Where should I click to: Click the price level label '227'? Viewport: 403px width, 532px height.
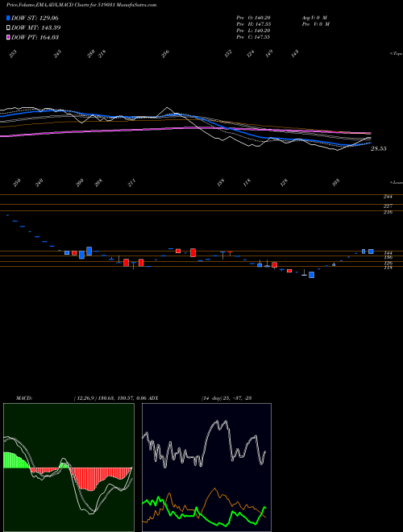[x=388, y=206]
